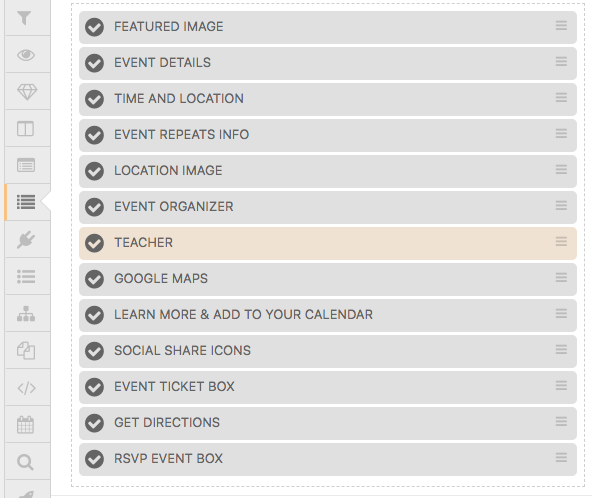Open the event card list sidebar tab
592x498 pixels.
pos(26,165)
